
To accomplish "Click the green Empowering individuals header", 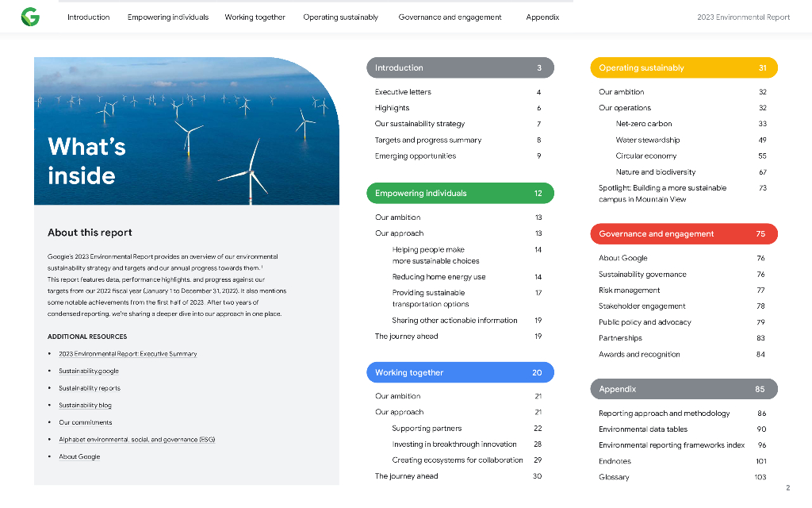I will coord(460,194).
